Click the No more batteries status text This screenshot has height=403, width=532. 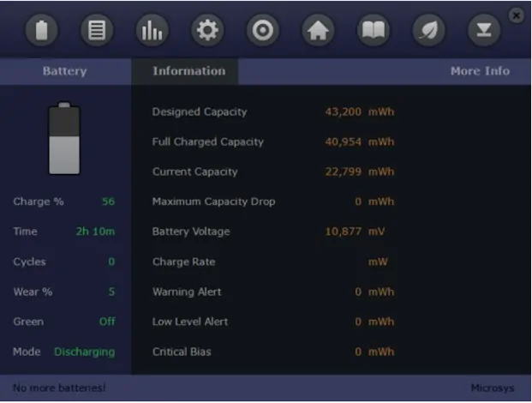click(x=59, y=388)
